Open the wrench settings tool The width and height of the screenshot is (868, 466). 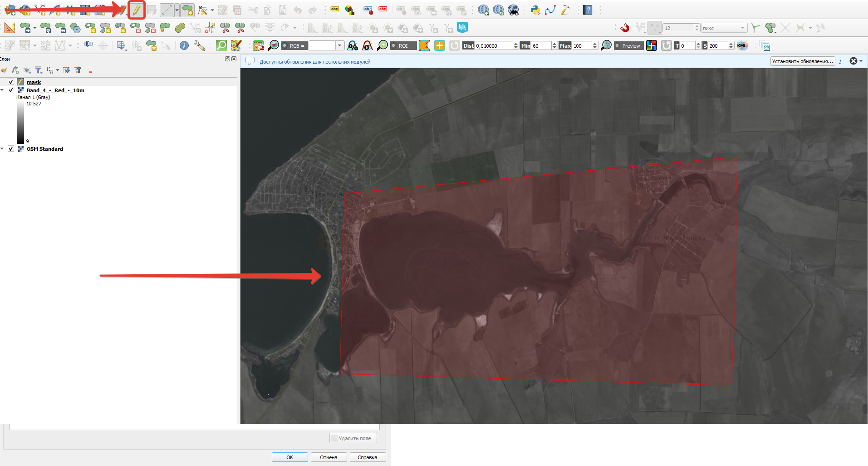[199, 45]
